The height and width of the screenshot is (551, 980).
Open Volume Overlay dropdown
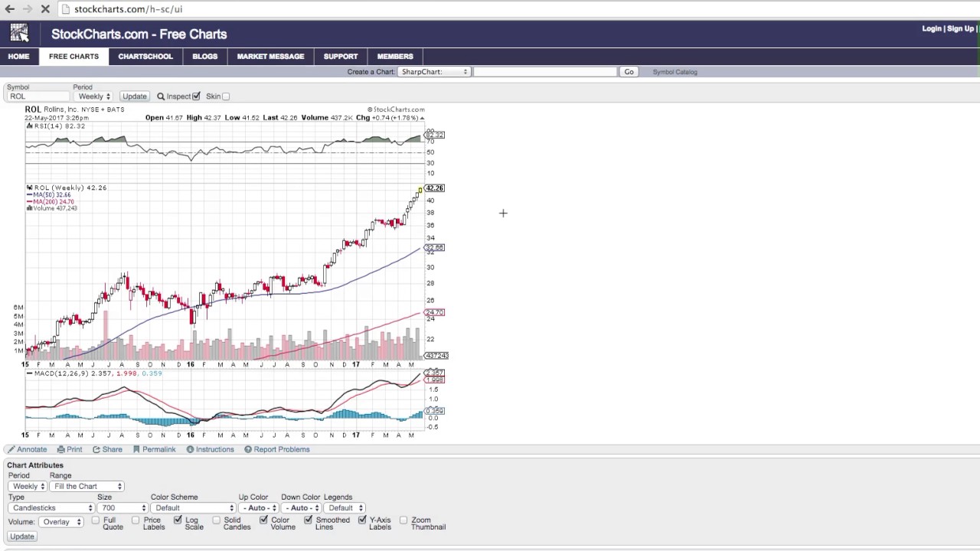pos(61,522)
